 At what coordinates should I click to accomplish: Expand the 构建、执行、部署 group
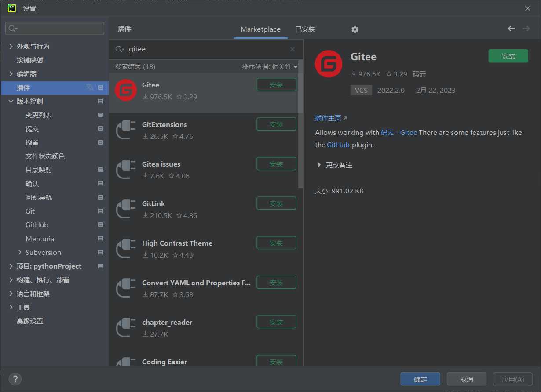[11, 279]
